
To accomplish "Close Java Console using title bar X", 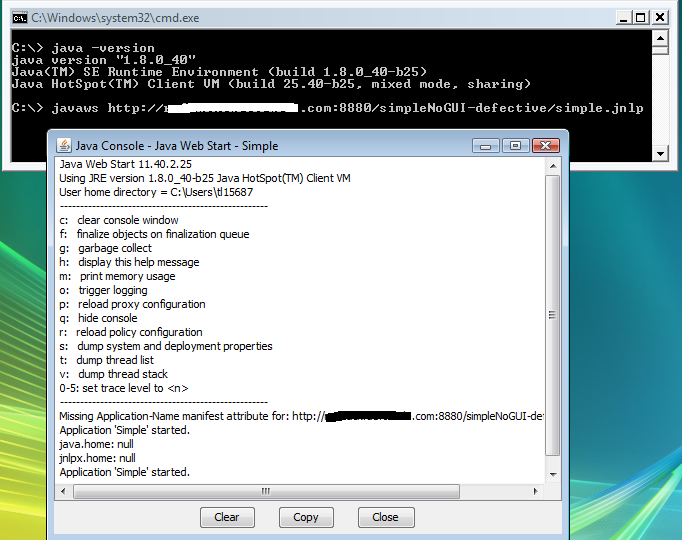I will pyautogui.click(x=546, y=145).
